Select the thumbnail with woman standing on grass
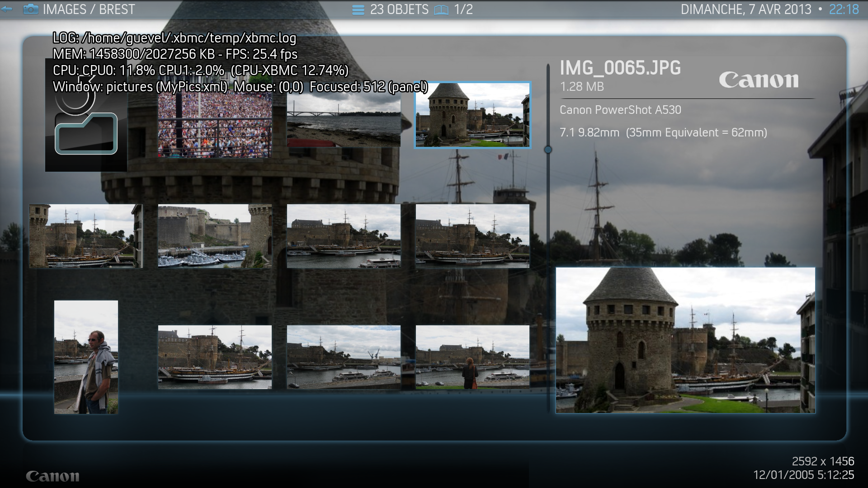The image size is (868, 488). coord(472,357)
